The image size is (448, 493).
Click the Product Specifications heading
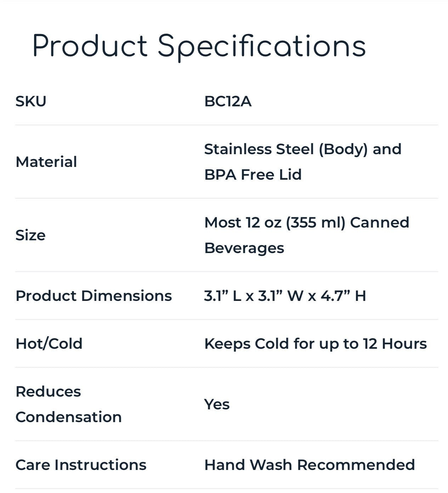click(199, 46)
